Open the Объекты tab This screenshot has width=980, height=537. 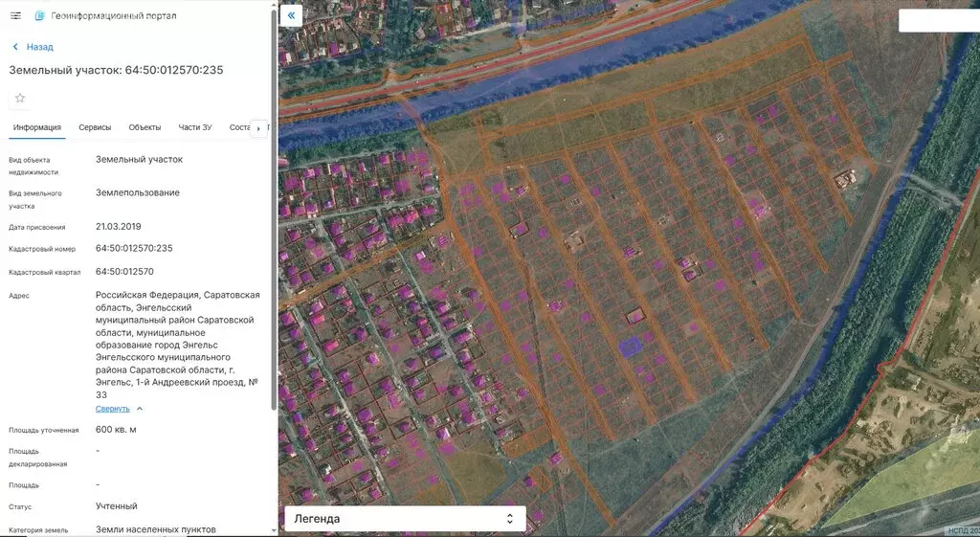[145, 127]
